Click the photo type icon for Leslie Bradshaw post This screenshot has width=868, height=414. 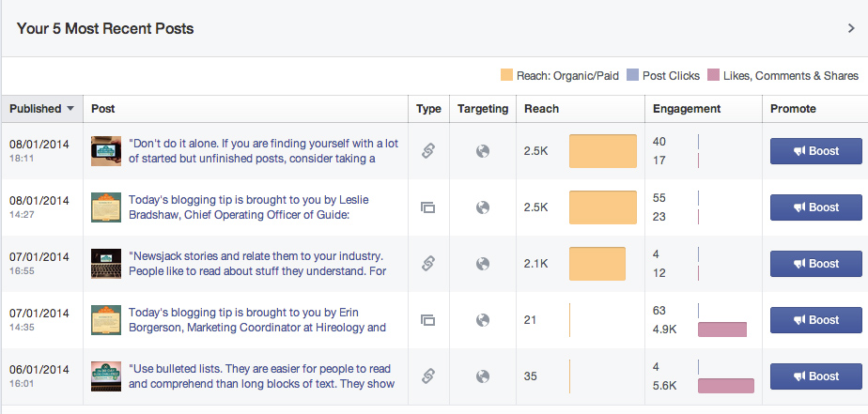tap(428, 207)
